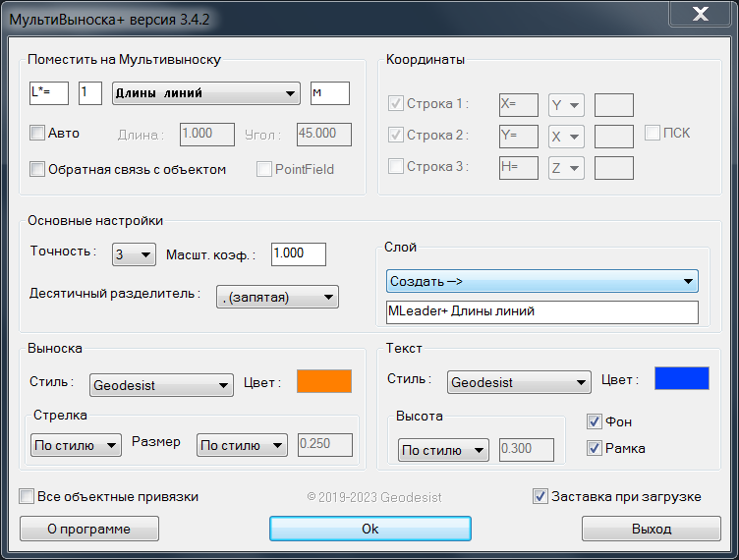739x560 pixels.
Task: Open the Длины линий dropdown
Action: coord(206,93)
